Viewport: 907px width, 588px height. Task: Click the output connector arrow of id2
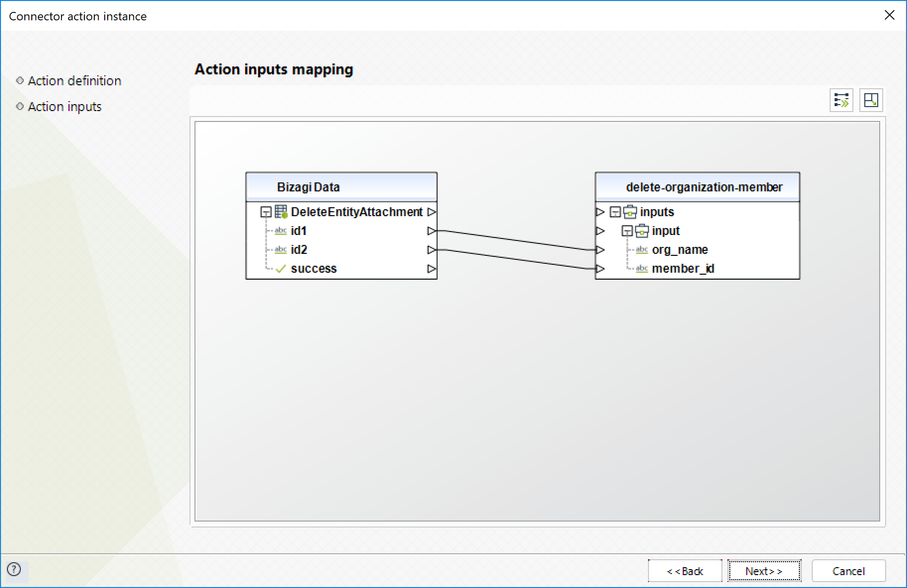[x=432, y=249]
